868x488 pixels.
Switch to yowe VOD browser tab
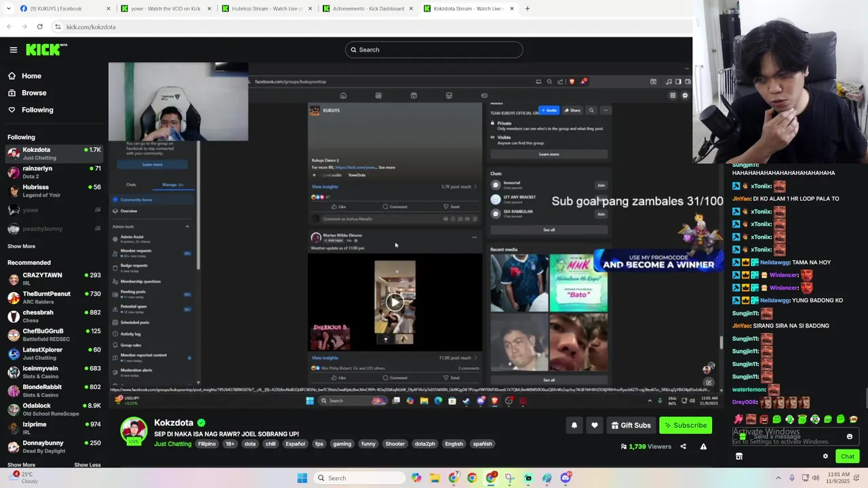[166, 9]
